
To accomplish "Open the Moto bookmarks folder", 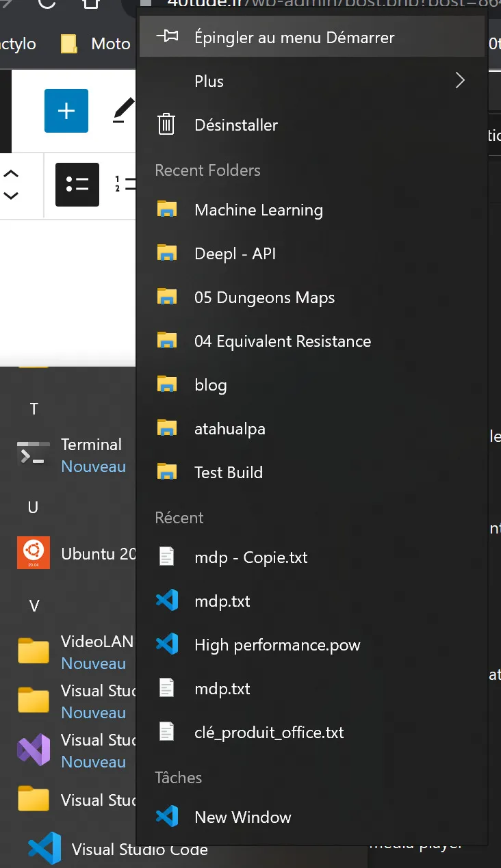I will [95, 44].
